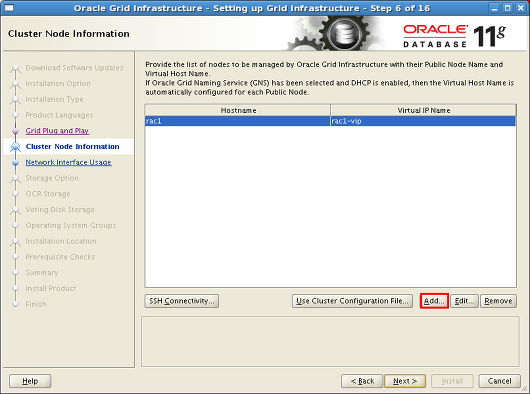Image resolution: width=530 pixels, height=394 pixels.
Task: Cancel the installation
Action: 500,381
